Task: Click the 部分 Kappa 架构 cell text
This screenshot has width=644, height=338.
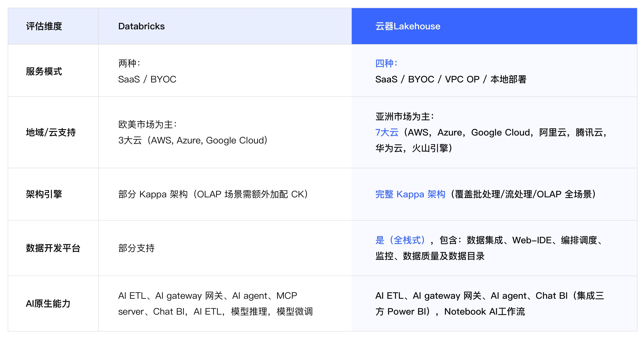Action: pyautogui.click(x=153, y=194)
